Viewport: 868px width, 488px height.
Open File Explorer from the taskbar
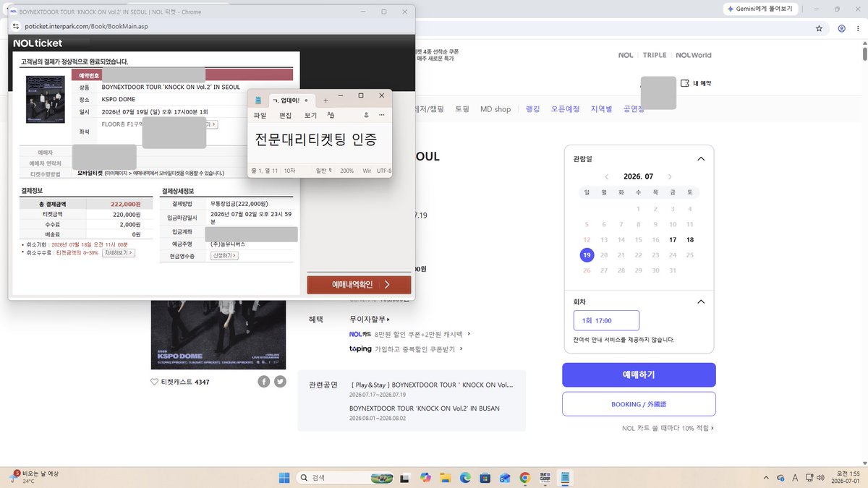446,478
